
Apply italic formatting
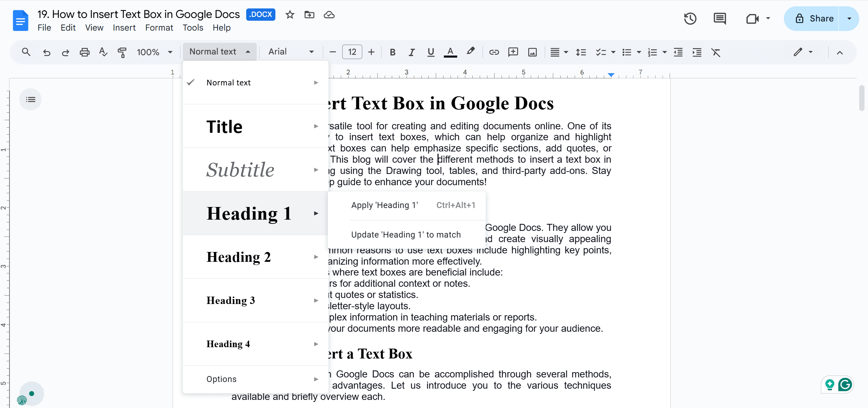click(x=411, y=52)
